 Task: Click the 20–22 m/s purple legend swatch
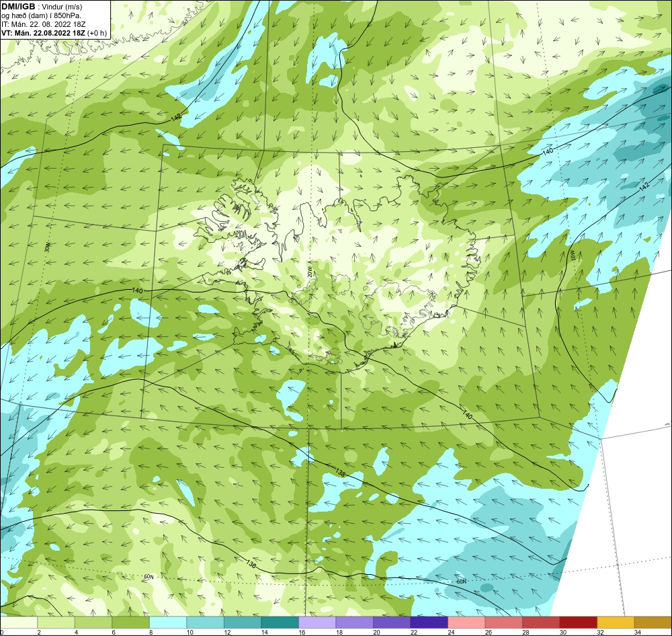tap(392, 623)
